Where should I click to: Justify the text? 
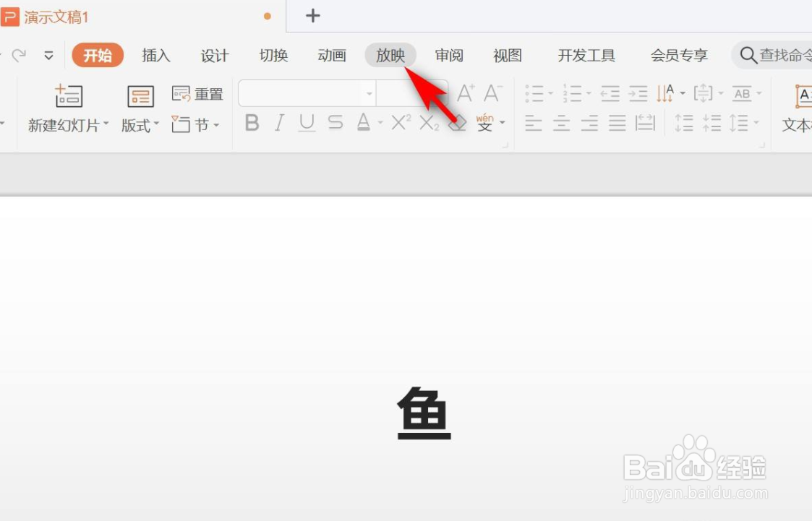617,123
